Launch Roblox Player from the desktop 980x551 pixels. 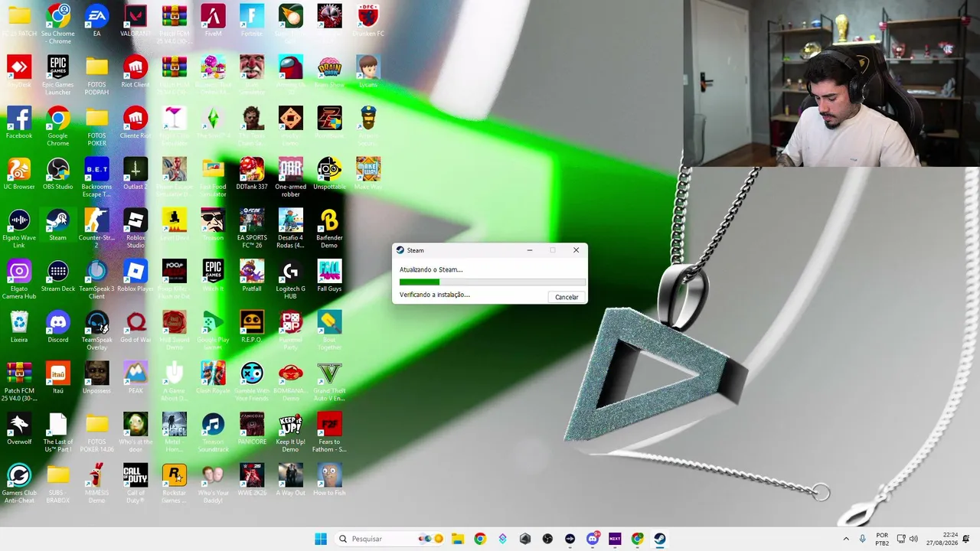pos(136,276)
